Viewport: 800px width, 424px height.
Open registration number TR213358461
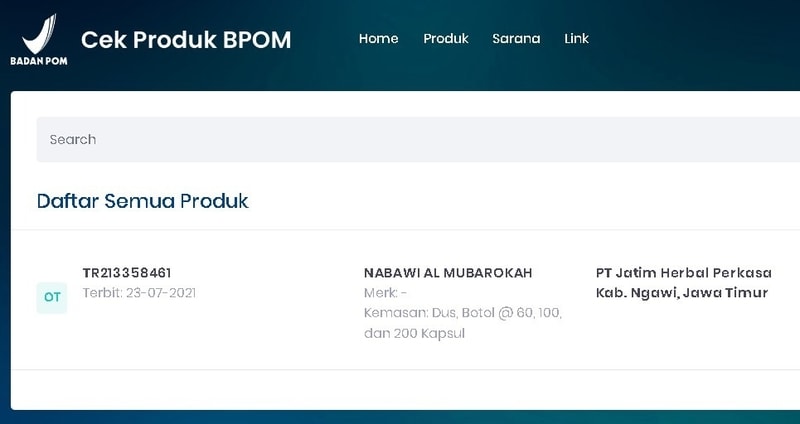127,273
